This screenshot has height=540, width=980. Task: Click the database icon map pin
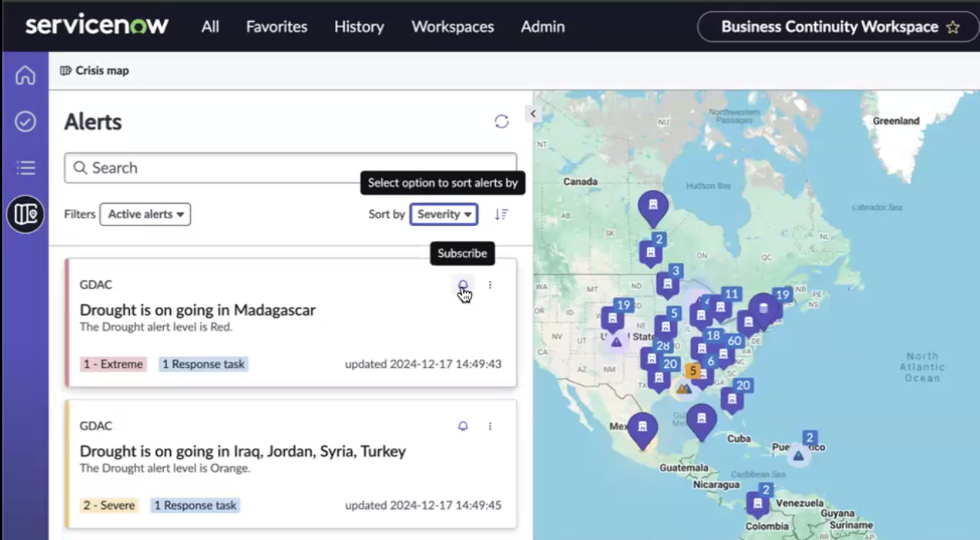point(764,309)
